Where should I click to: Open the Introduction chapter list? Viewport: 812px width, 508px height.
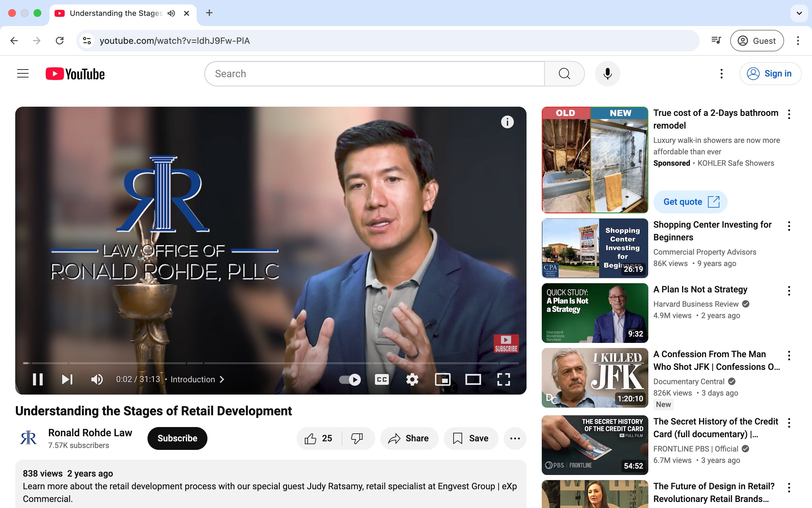point(198,379)
